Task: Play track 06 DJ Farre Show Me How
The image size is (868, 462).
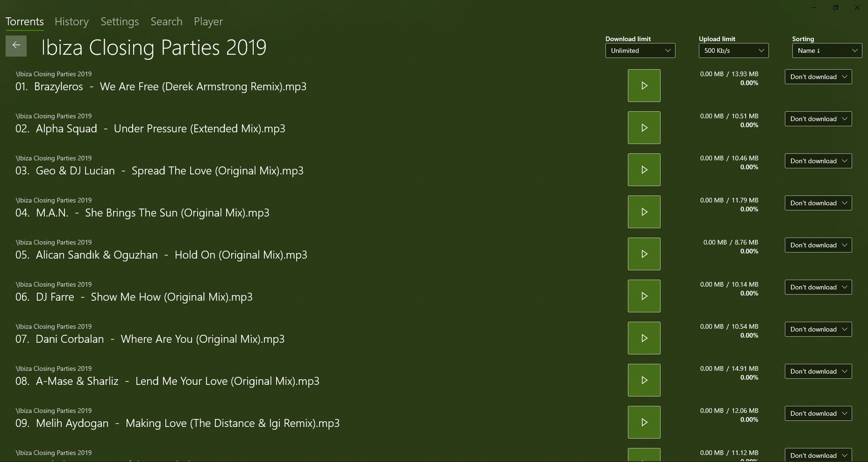Action: [x=644, y=296]
